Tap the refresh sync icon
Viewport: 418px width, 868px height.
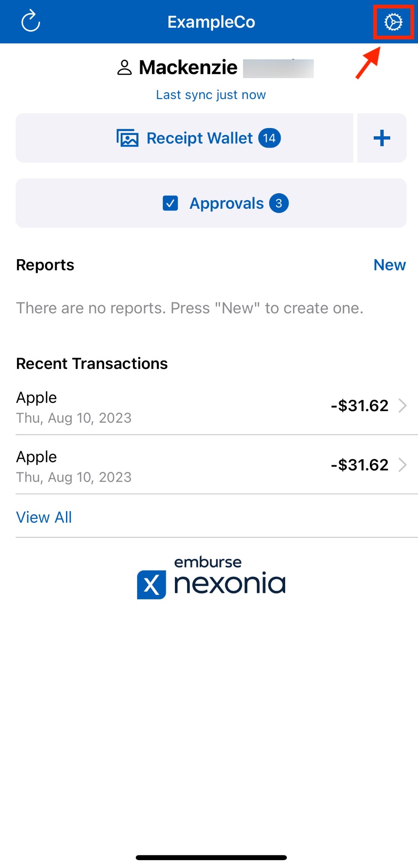point(31,22)
